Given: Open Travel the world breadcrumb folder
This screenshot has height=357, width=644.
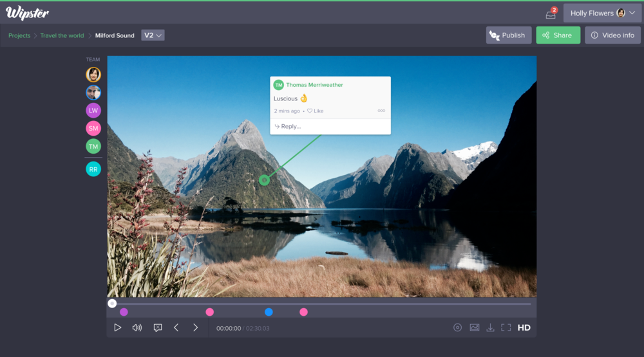Looking at the screenshot, I should (62, 35).
